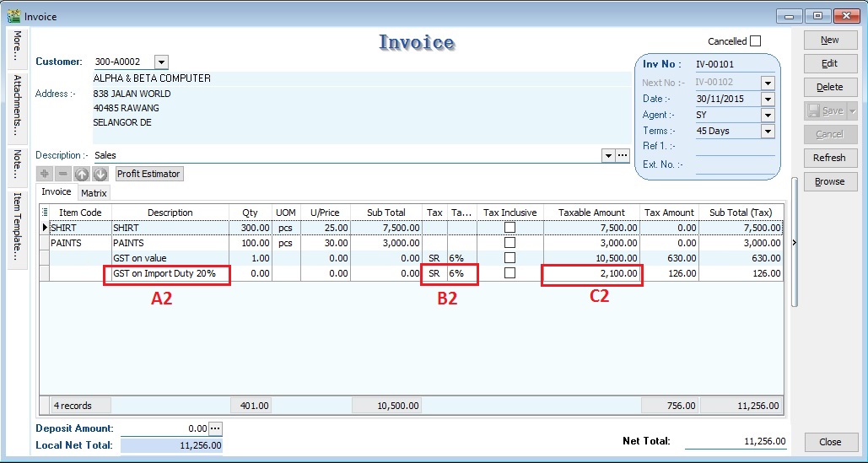Click the Taxable Amount column header

pyautogui.click(x=591, y=213)
